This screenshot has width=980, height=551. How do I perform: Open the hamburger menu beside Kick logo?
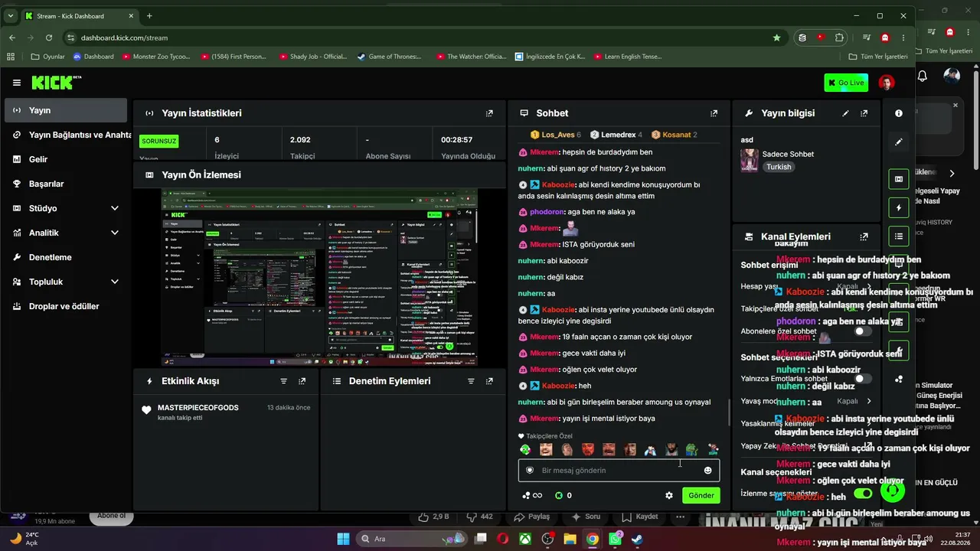[17, 83]
